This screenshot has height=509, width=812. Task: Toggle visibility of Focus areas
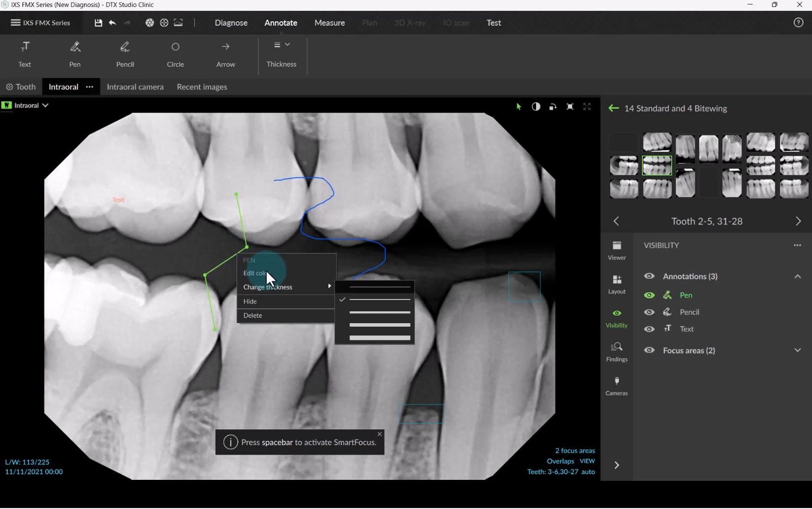[x=649, y=350]
